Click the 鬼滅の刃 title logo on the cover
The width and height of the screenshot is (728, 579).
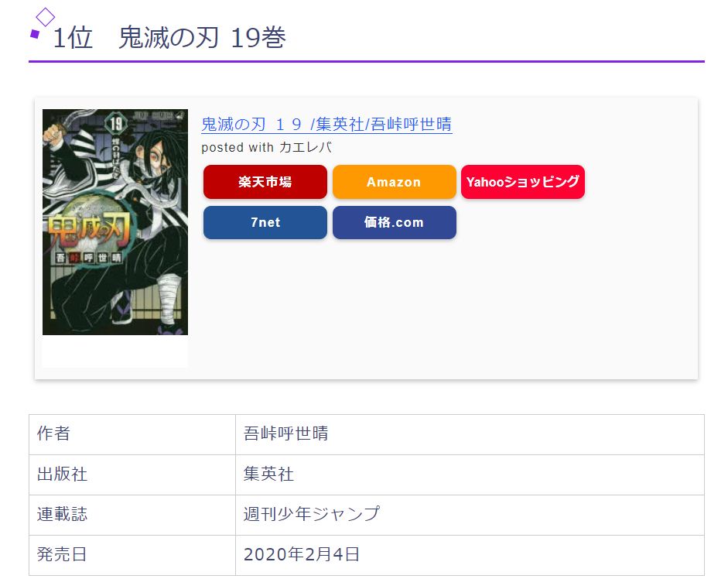point(85,230)
